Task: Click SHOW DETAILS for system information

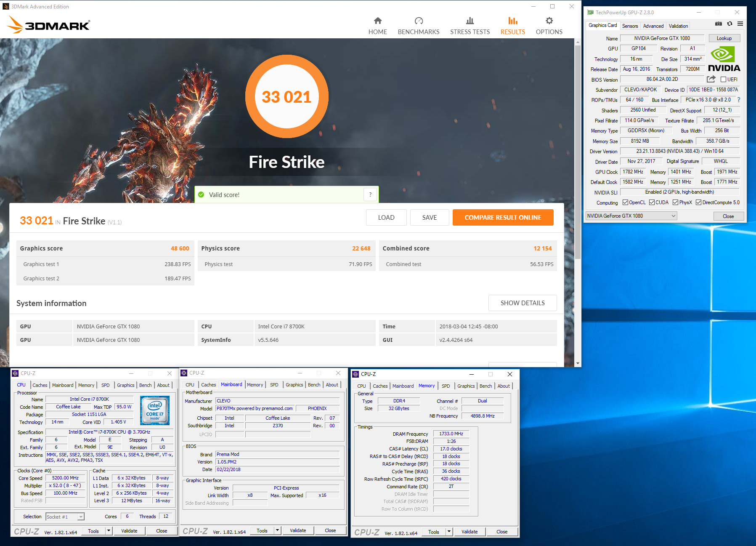Action: (x=523, y=303)
